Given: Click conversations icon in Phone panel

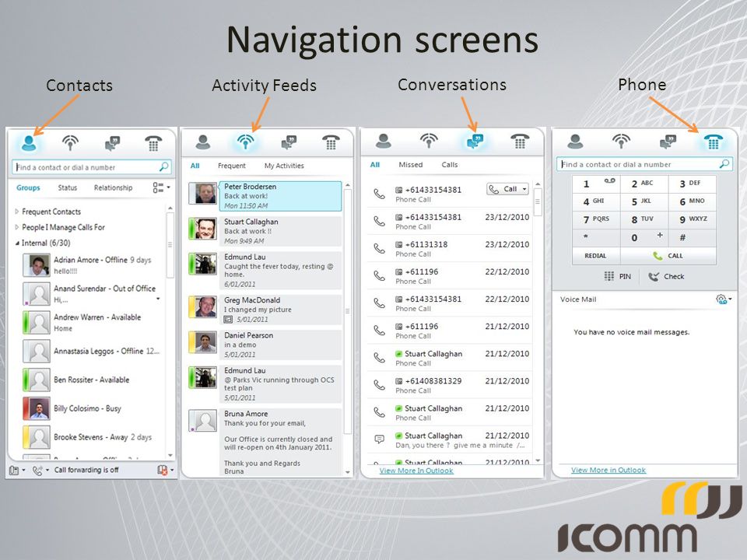Looking at the screenshot, I should [x=668, y=142].
